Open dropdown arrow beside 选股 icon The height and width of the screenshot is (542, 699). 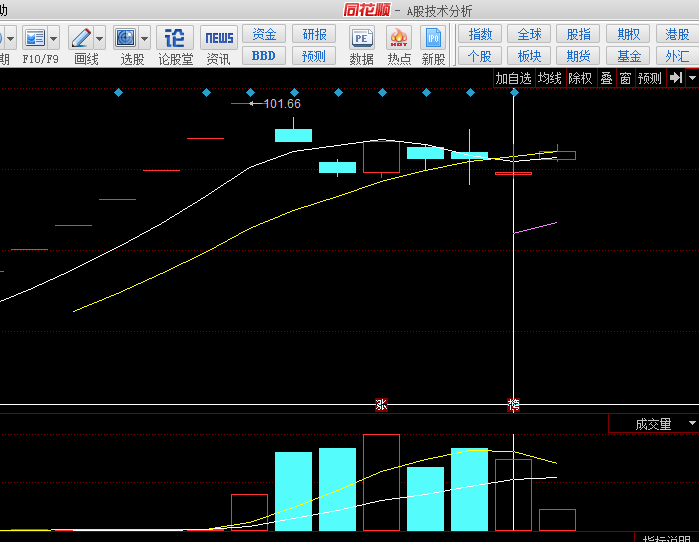point(145,39)
